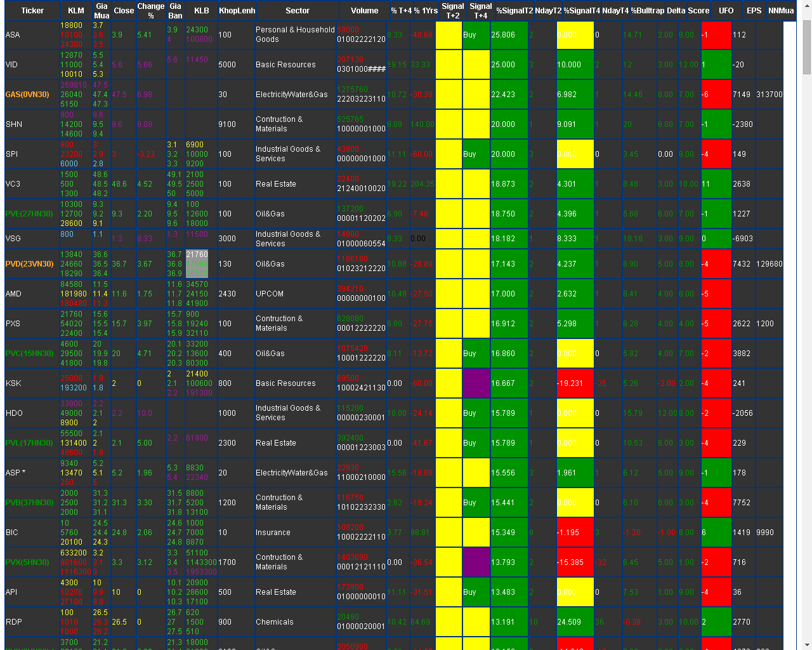
Task: Open the PVX(5HN30) ticker
Action: tap(27, 562)
